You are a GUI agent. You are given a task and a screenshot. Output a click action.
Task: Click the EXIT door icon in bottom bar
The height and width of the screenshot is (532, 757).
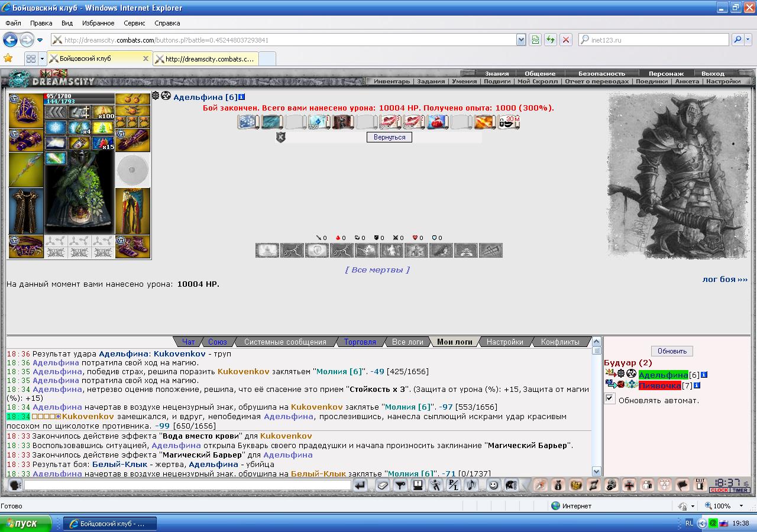(700, 485)
